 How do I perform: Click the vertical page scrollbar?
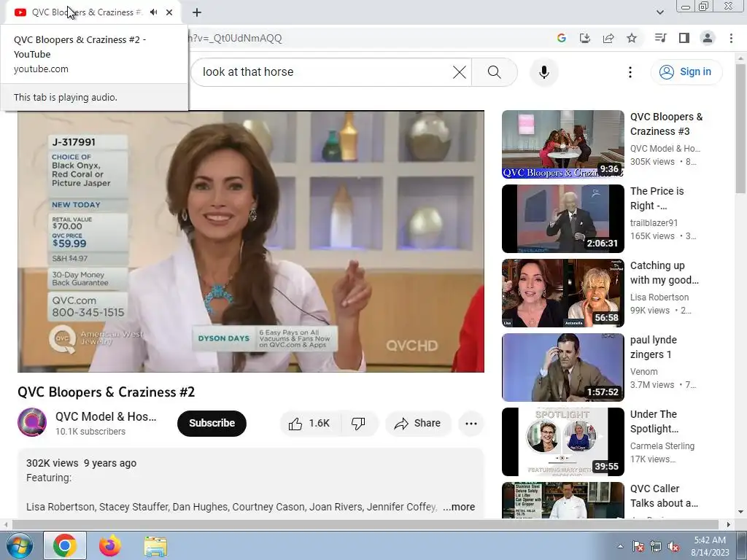[741, 128]
